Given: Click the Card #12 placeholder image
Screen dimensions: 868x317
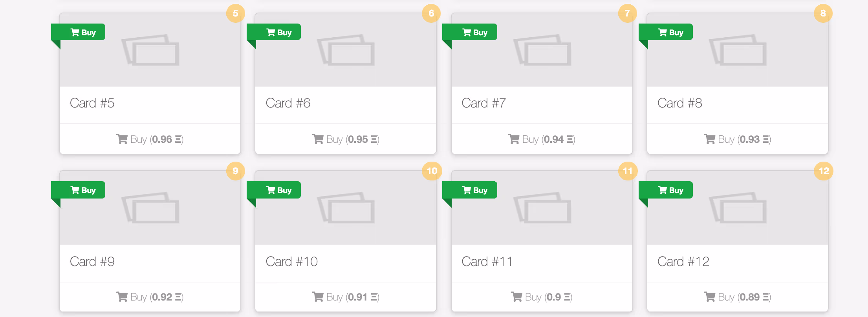Looking at the screenshot, I should pos(738,208).
